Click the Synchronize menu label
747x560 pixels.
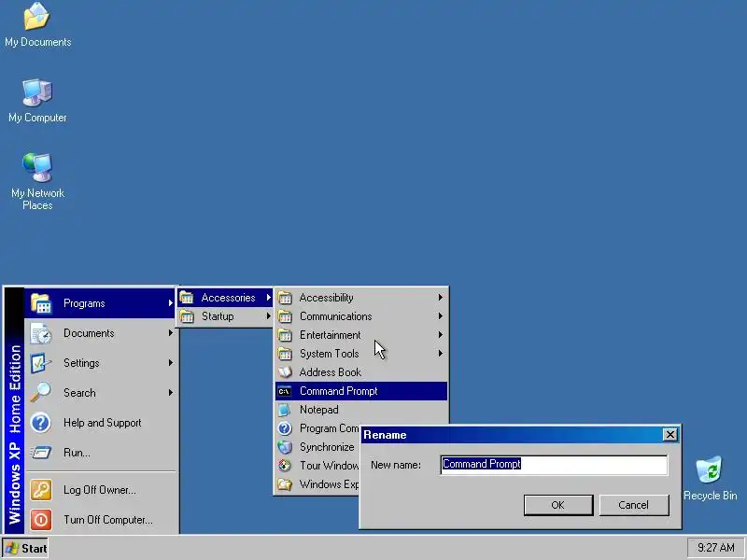tap(327, 447)
